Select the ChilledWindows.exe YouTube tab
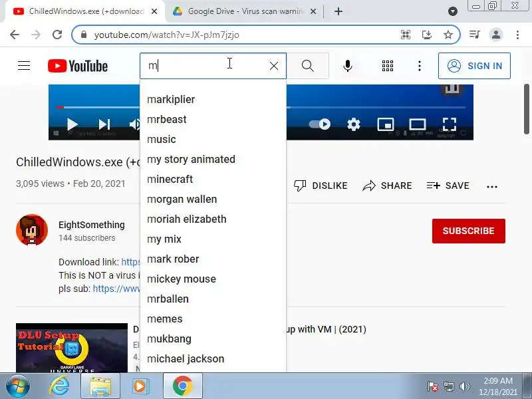This screenshot has width=532, height=399. click(x=86, y=11)
